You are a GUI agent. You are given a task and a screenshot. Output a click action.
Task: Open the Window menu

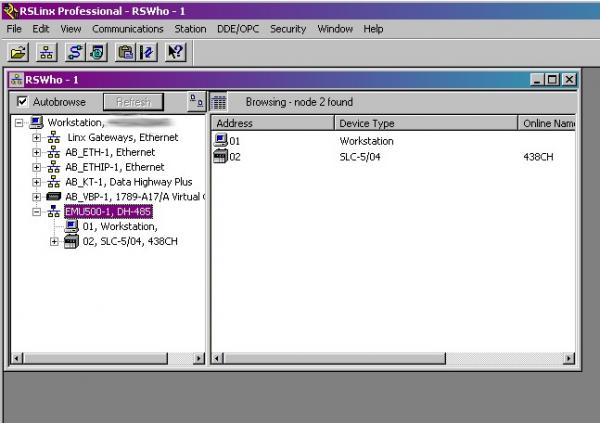coord(335,29)
